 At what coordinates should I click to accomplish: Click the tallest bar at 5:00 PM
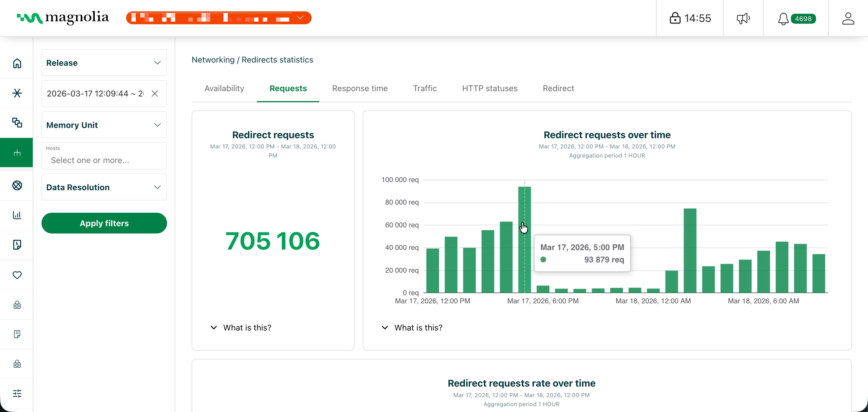point(525,239)
